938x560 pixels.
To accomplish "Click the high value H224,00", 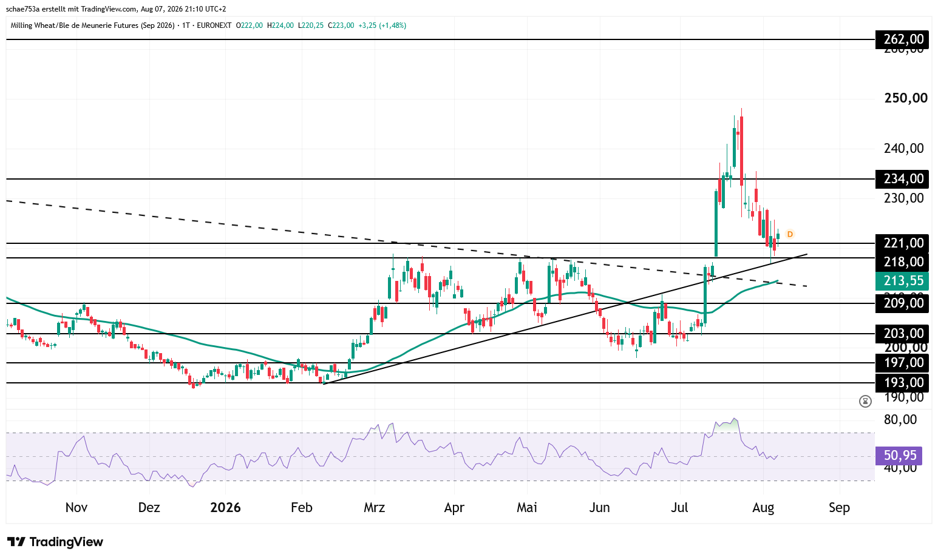I will coord(280,25).
